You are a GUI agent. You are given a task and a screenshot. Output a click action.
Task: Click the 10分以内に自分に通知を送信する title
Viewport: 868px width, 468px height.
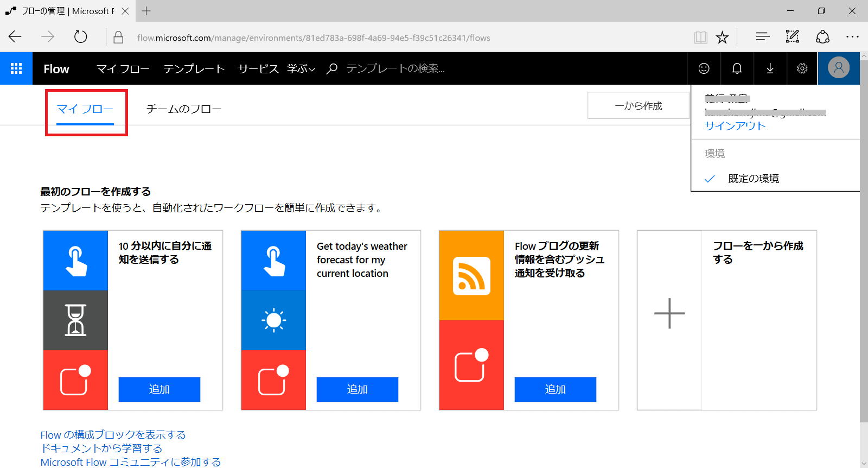(x=165, y=252)
